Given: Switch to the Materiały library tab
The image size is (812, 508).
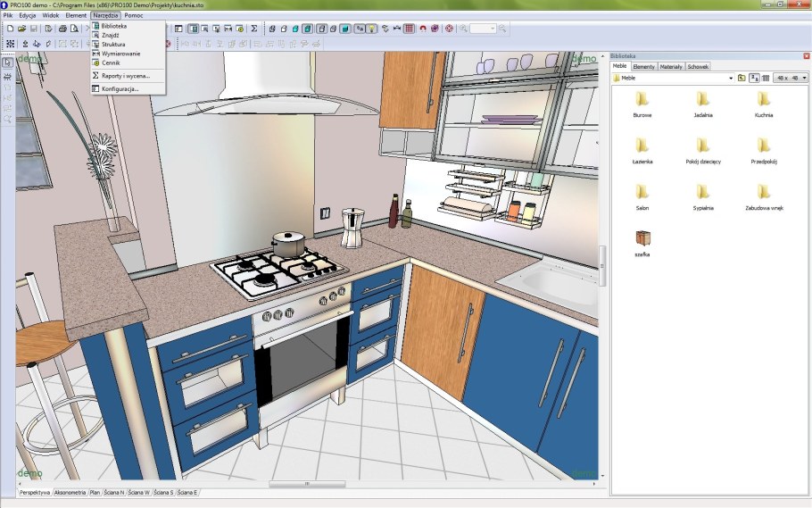Looking at the screenshot, I should [671, 67].
